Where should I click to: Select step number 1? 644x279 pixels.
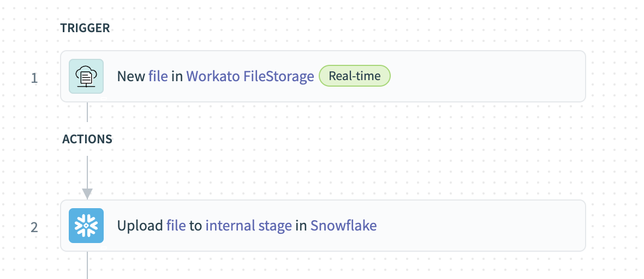(34, 78)
